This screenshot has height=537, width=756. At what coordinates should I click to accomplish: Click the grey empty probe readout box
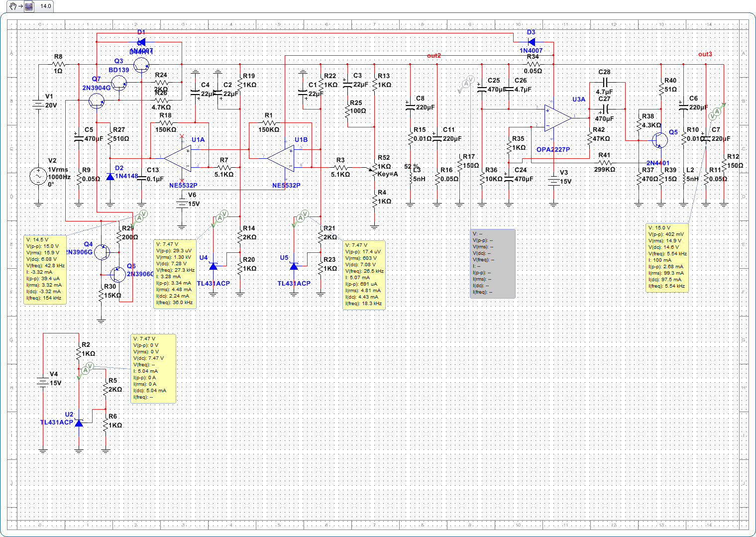(493, 263)
